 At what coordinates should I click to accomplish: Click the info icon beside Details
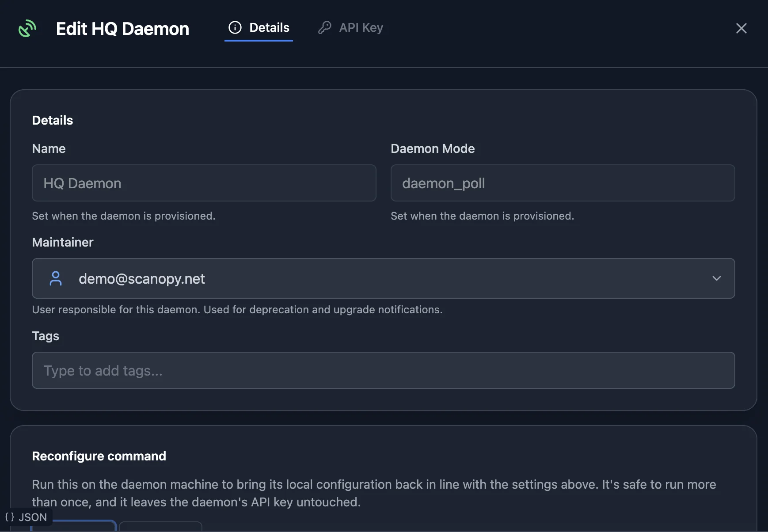(x=235, y=28)
